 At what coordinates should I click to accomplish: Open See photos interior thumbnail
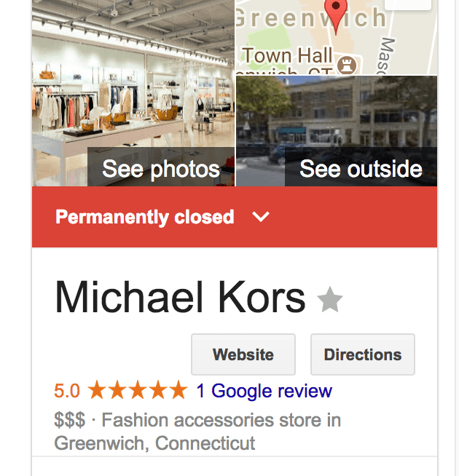coord(133,93)
